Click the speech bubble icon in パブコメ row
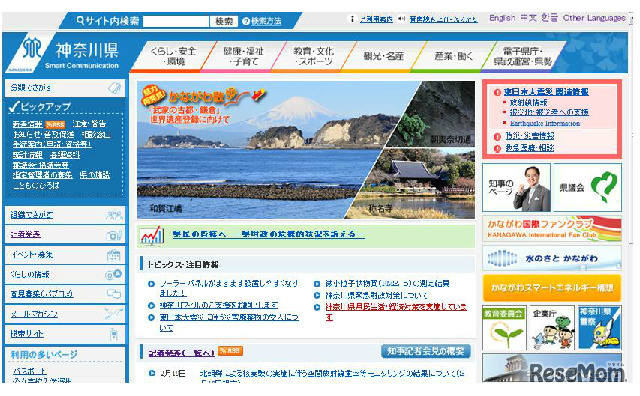Screen dimensions: 640x396 114,294
